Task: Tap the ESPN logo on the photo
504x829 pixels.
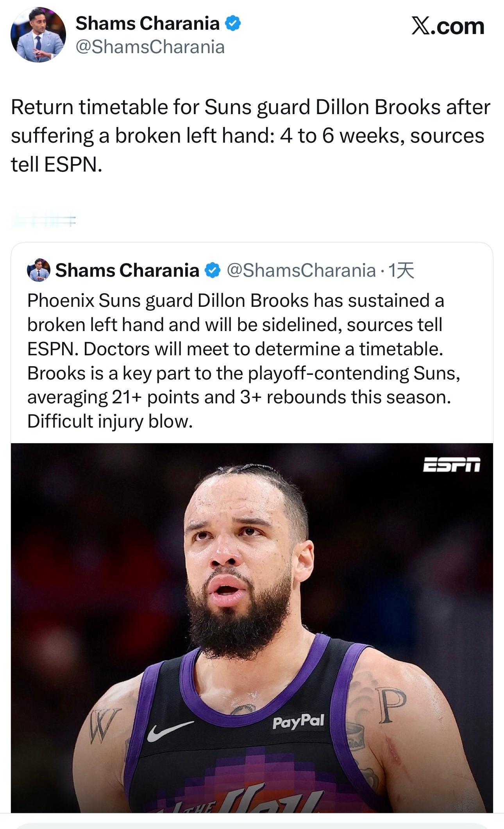Action: [452, 464]
